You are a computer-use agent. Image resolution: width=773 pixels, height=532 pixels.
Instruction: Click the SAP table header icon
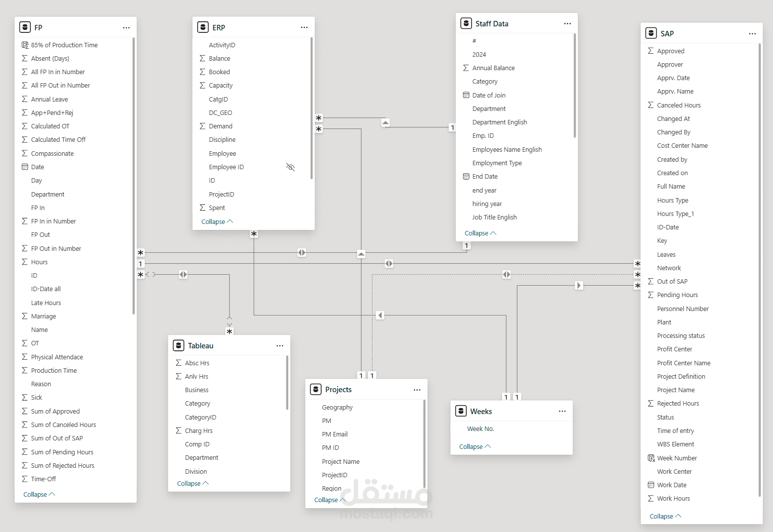pyautogui.click(x=651, y=33)
